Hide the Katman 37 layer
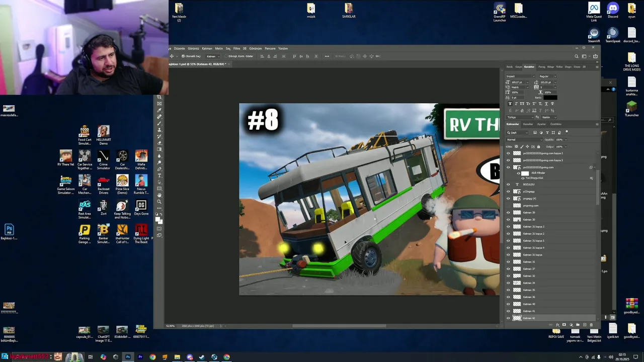 tap(508, 268)
